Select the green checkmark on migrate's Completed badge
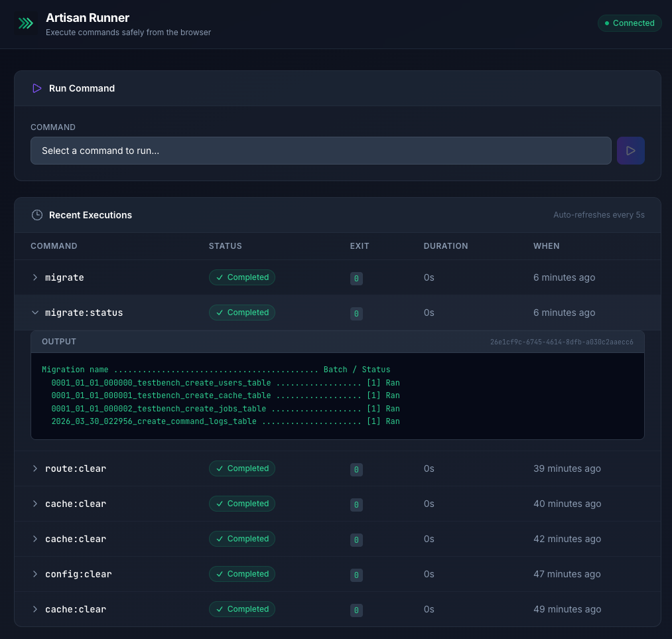 (220, 277)
